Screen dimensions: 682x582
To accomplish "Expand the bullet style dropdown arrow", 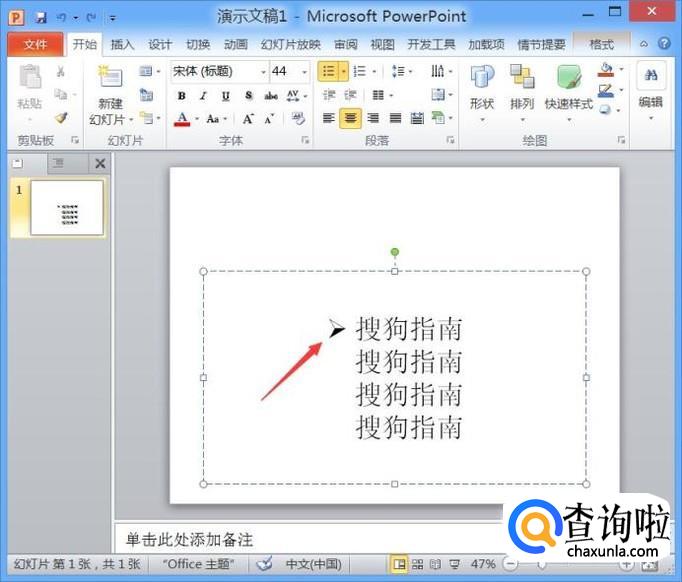I will (344, 71).
